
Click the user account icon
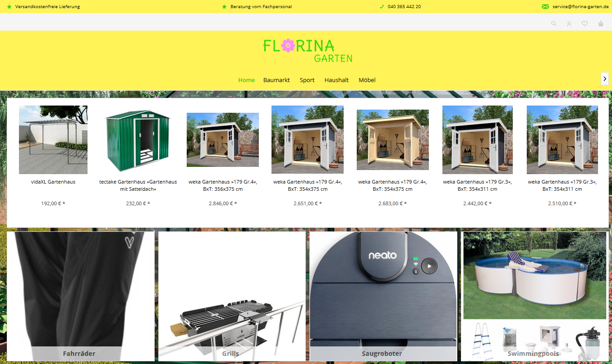coord(569,24)
